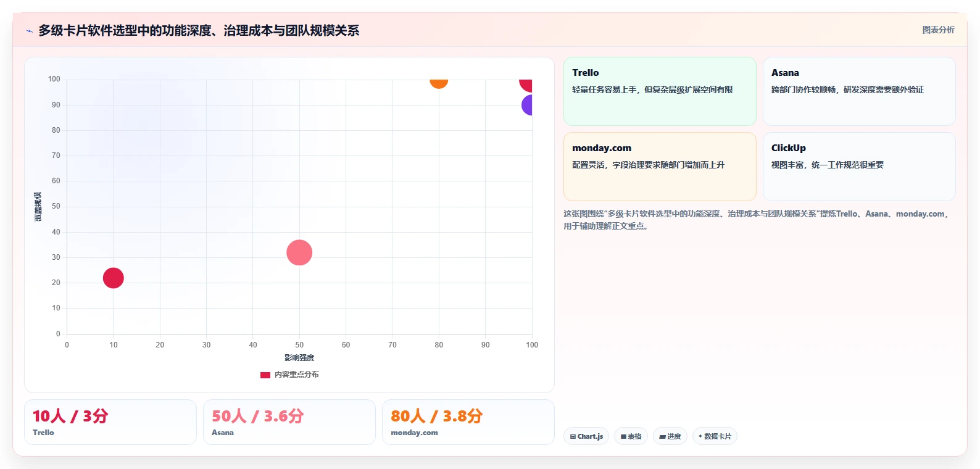Click the Chart.js chip icon
980x469 pixels.
(573, 436)
